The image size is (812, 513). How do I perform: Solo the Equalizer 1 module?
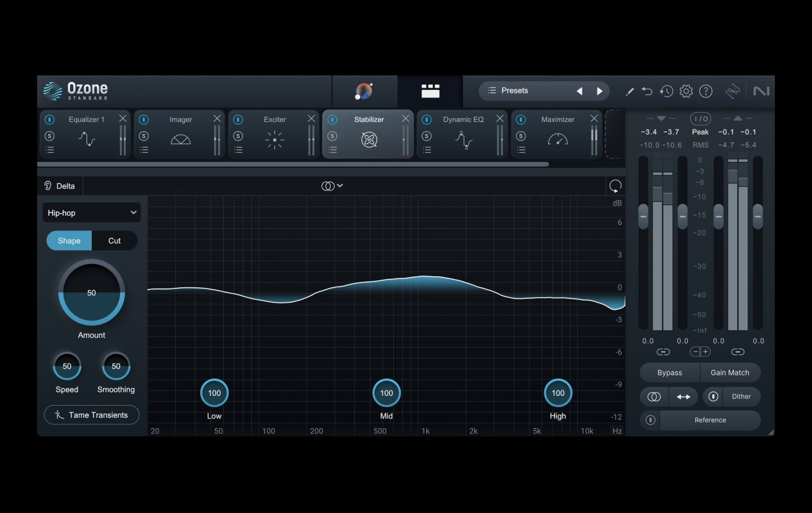50,136
